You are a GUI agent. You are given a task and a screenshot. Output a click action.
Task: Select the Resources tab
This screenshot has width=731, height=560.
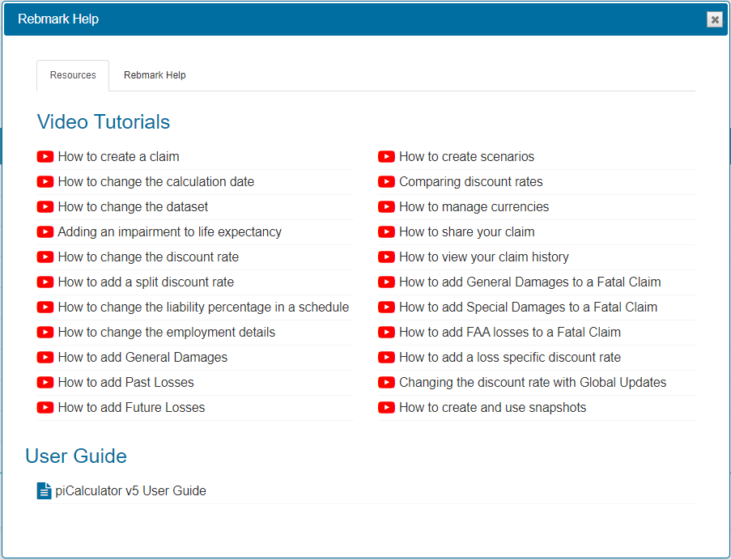(x=73, y=75)
